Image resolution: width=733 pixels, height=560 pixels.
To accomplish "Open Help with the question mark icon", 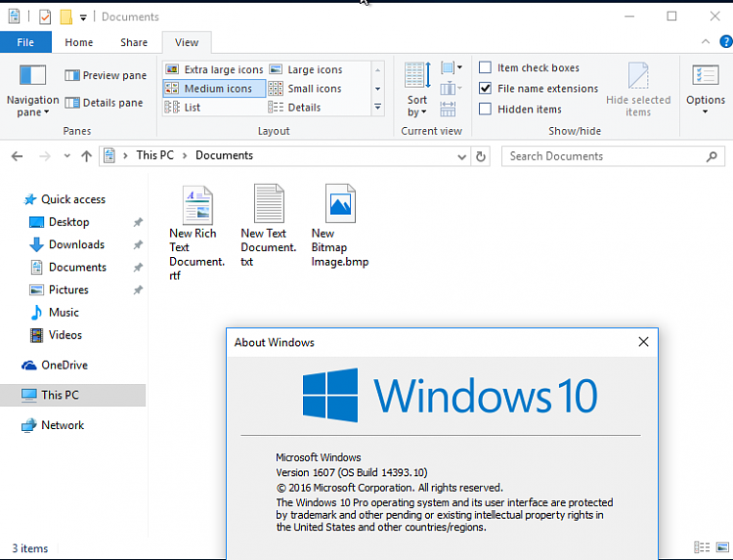I will pyautogui.click(x=726, y=42).
